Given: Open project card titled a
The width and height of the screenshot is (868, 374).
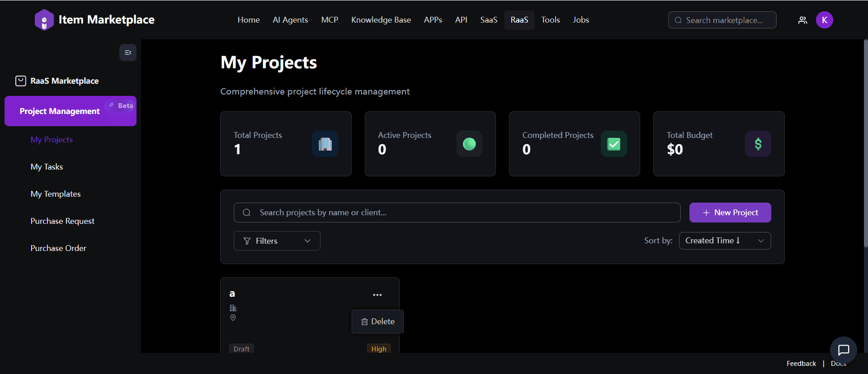Looking at the screenshot, I should pos(310,315).
